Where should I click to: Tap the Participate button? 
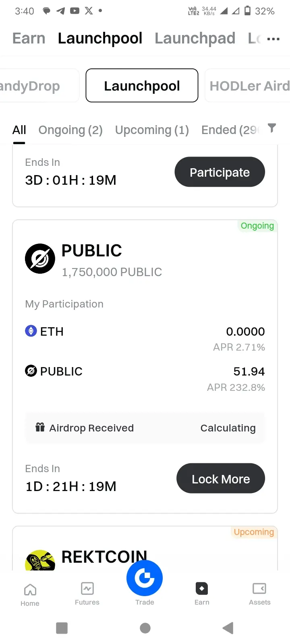(x=220, y=172)
